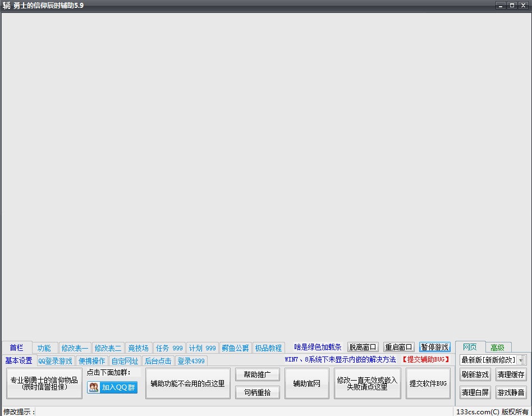Close the 勇士的信仰辰时辅助5.9 window
The height and width of the screenshot is (416, 532).
point(524,6)
